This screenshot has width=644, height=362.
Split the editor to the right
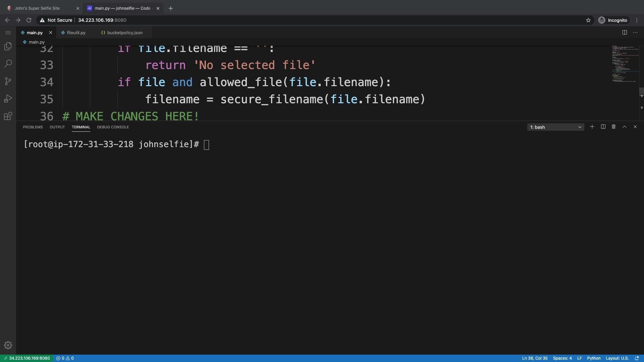pos(625,33)
